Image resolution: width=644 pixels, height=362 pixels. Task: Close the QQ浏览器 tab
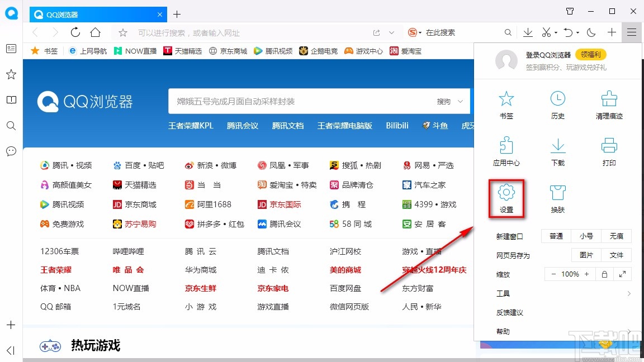160,15
